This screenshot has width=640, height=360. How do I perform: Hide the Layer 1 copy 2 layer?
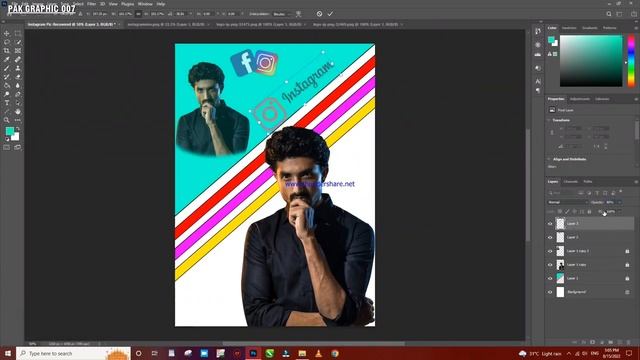[550, 251]
